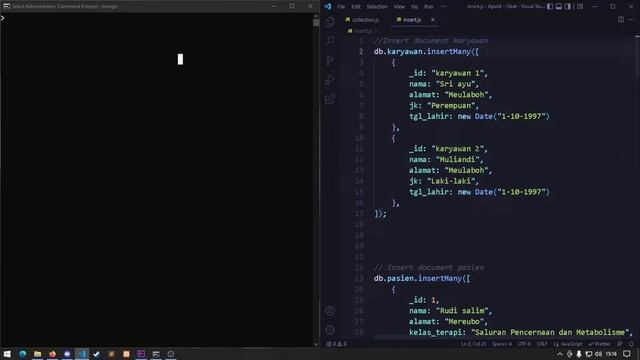Click the db.karyawan.insertMany line in the editor
This screenshot has width=640, height=360.
427,51
